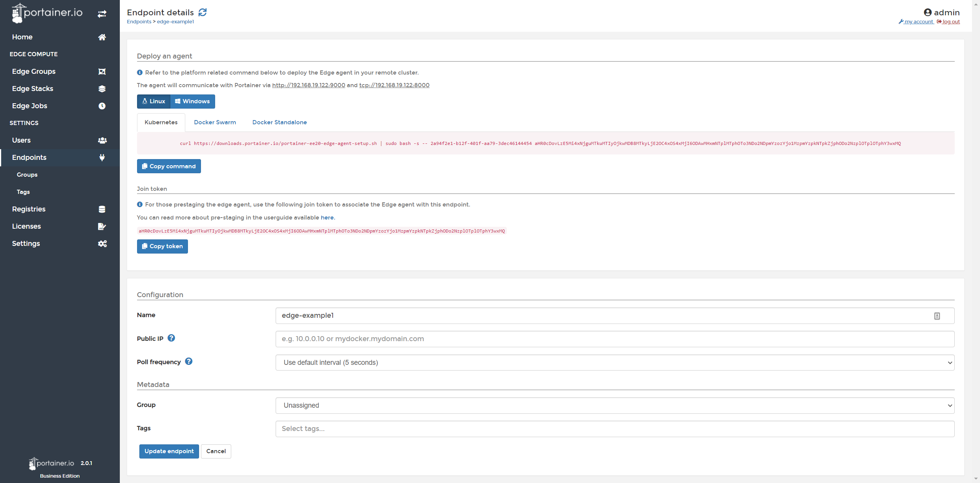Open Edge Stacks from the sidebar
Image resolution: width=980 pixels, height=483 pixels.
coord(33,89)
